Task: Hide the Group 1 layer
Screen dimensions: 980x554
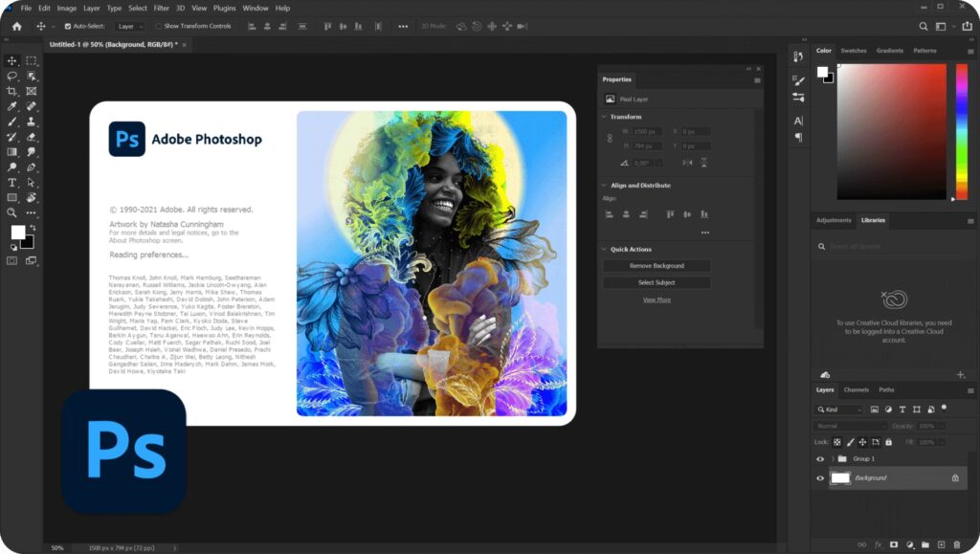Action: point(820,459)
